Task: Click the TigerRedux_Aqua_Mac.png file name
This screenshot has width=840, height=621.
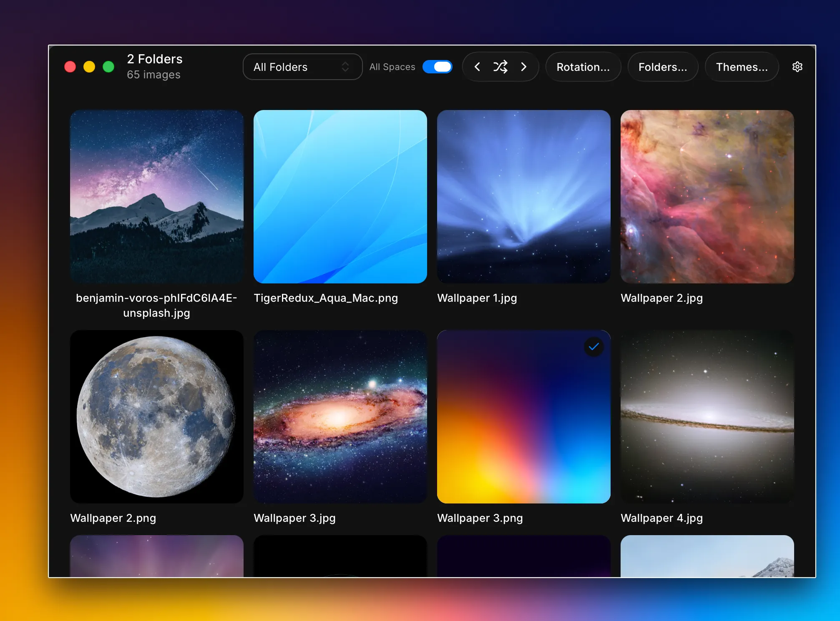Action: click(x=326, y=298)
